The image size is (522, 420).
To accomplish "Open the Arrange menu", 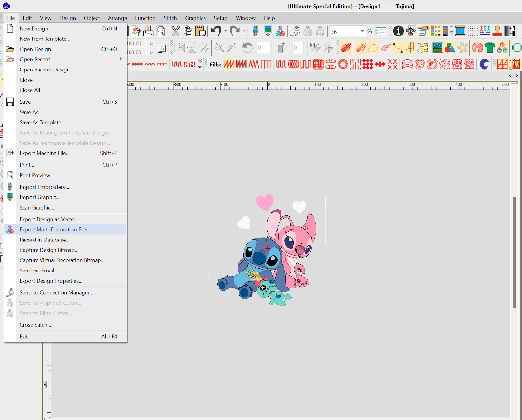I will (117, 18).
